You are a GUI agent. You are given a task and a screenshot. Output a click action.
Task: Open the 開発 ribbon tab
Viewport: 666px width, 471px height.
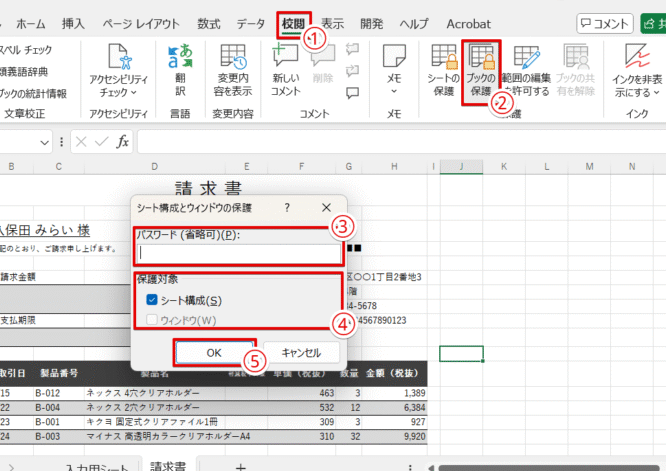(372, 24)
